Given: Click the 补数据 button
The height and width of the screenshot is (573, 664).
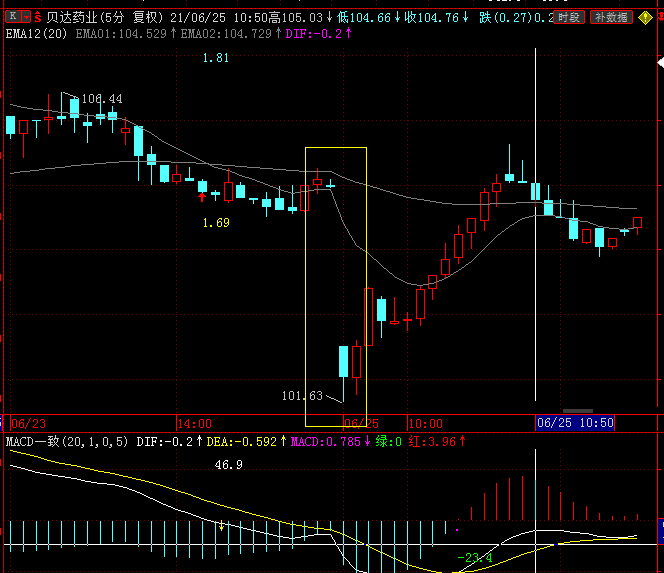Looking at the screenshot, I should tap(611, 17).
